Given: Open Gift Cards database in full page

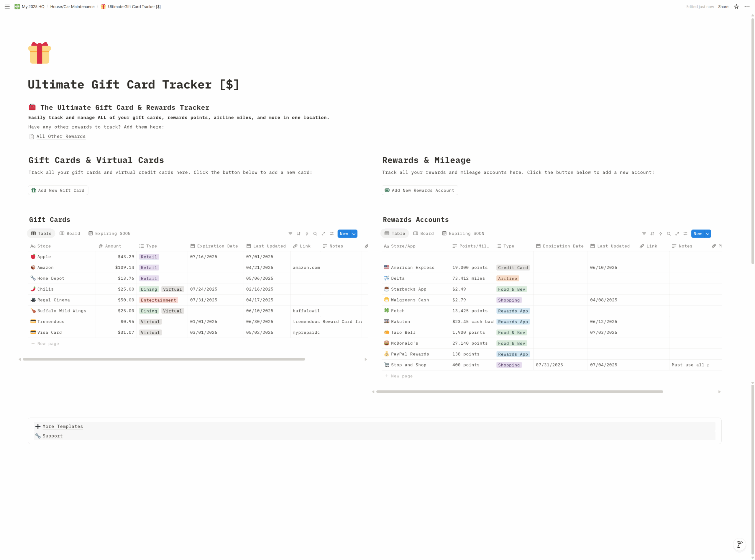Looking at the screenshot, I should click(323, 234).
